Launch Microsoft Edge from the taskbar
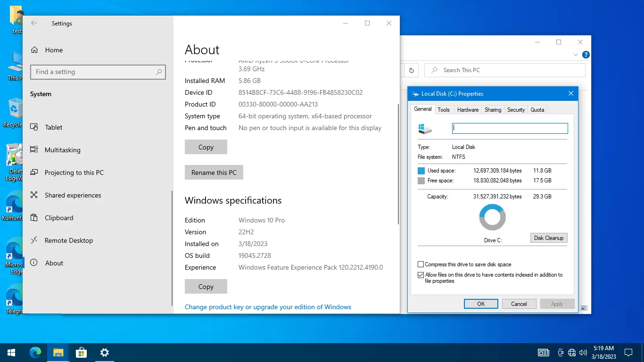The image size is (644, 362). click(x=35, y=352)
